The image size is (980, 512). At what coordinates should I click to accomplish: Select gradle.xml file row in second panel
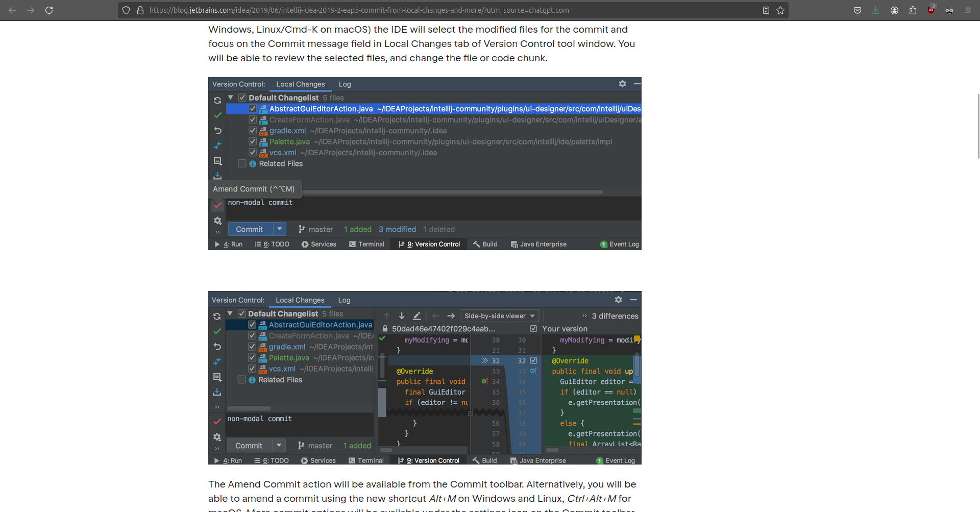pyautogui.click(x=300, y=347)
